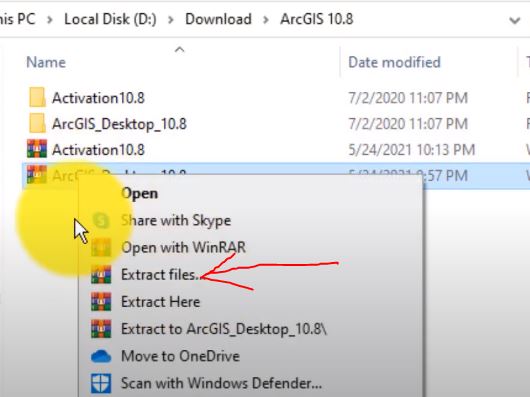Go to Download breadcrumb
This screenshot has width=530, height=397.
click(x=218, y=19)
